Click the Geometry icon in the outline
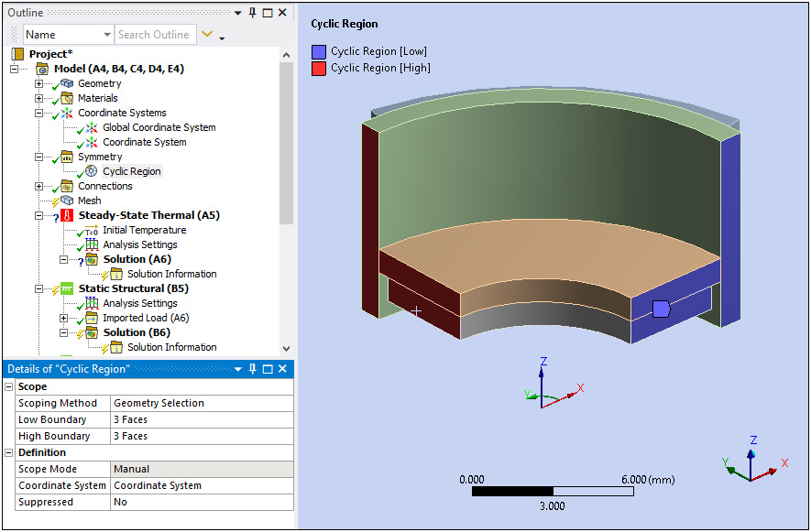 (67, 83)
